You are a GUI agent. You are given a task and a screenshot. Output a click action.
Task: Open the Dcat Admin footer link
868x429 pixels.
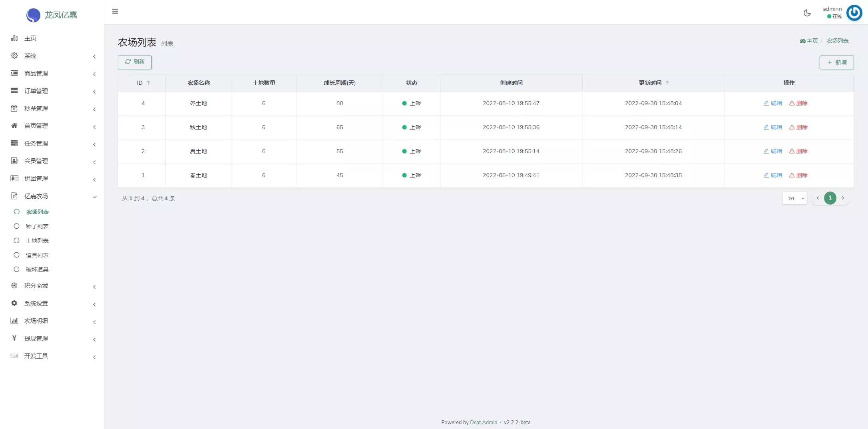point(484,422)
